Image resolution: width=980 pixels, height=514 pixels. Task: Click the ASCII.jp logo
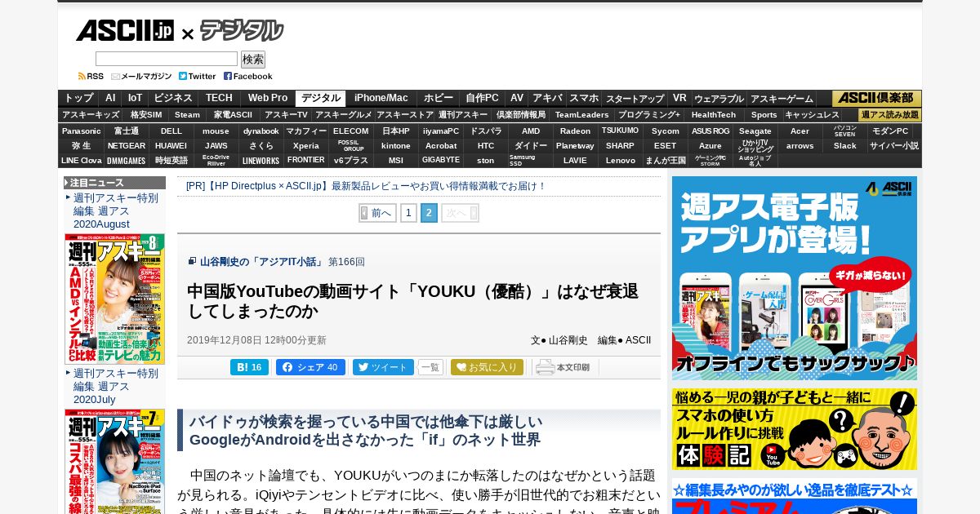tap(125, 31)
